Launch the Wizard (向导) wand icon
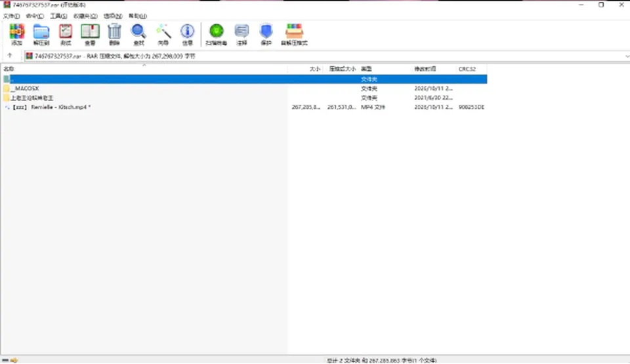630x364 pixels. pyautogui.click(x=163, y=34)
